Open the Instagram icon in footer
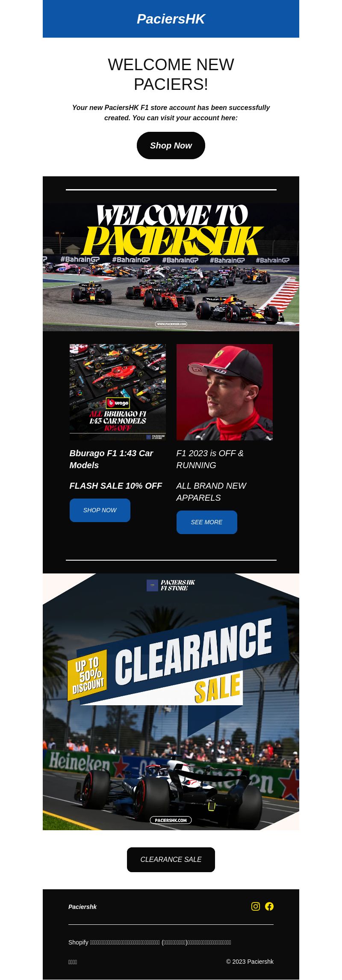The image size is (342, 980). pos(256,906)
